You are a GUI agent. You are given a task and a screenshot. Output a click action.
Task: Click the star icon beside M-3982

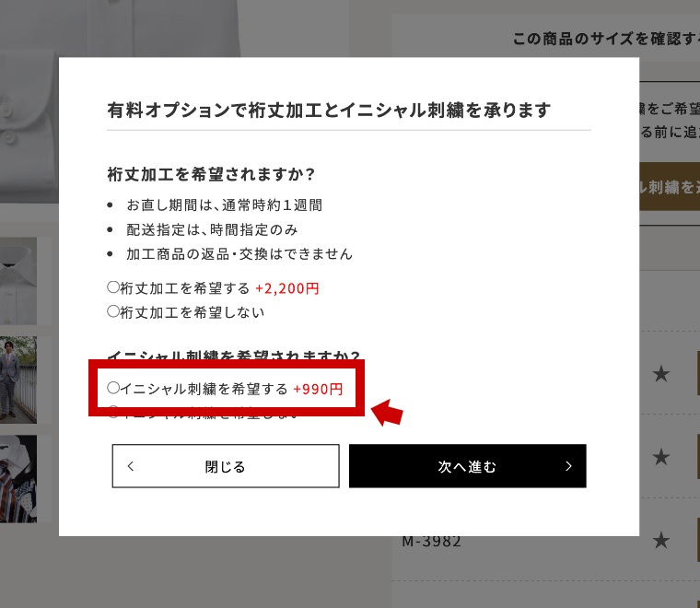tap(660, 541)
